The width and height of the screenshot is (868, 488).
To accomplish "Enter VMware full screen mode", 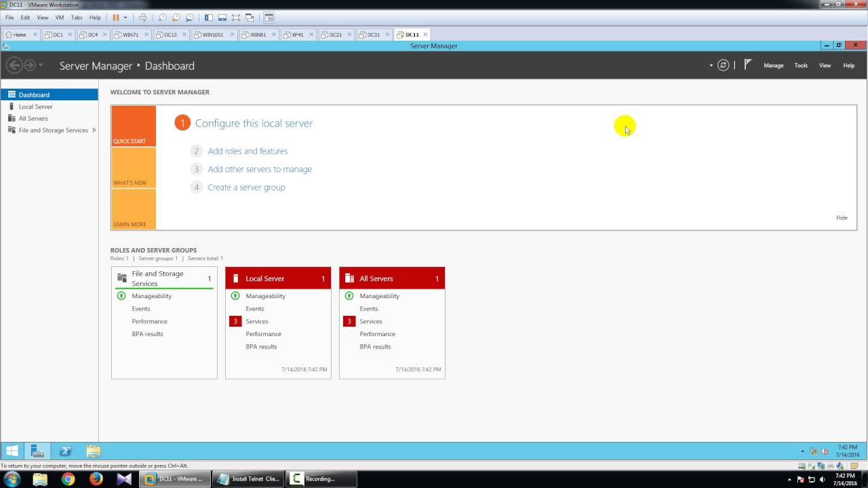I will pos(235,18).
